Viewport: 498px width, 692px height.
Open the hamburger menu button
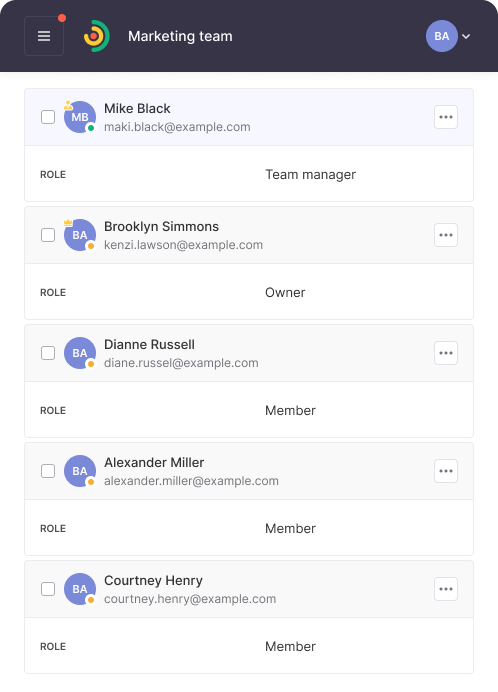(44, 36)
